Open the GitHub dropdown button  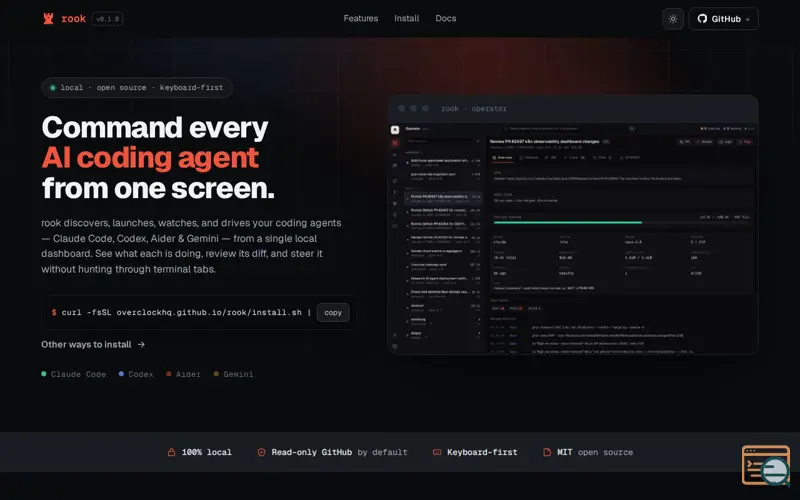pos(723,19)
